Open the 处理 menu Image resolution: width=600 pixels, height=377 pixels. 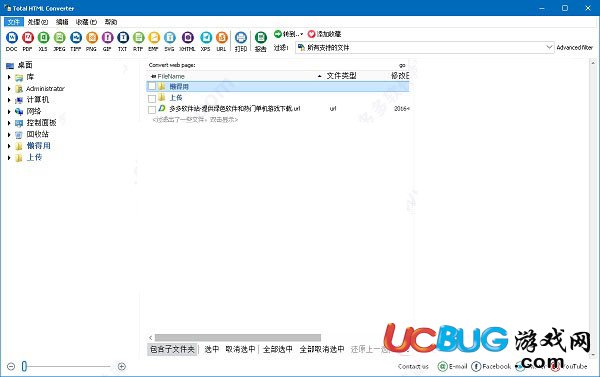point(38,22)
